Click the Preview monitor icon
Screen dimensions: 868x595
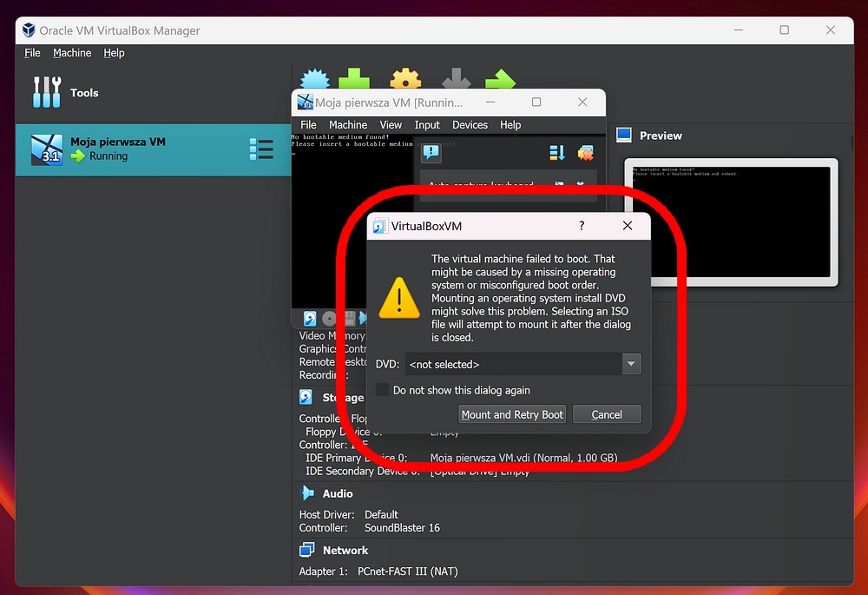tap(624, 136)
